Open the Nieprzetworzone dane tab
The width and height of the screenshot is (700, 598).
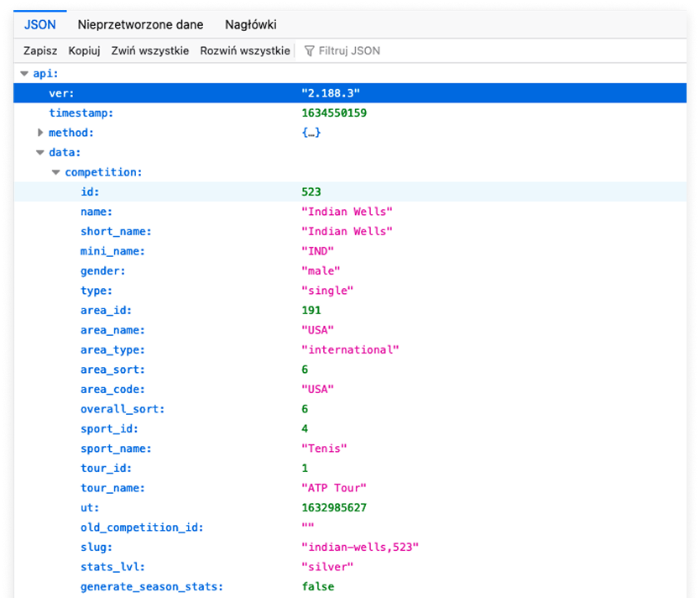click(x=140, y=24)
